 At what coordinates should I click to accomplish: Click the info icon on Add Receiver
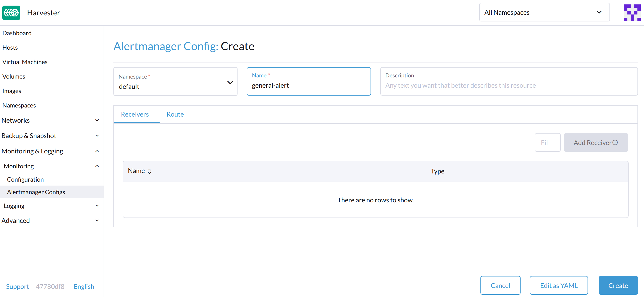point(615,142)
